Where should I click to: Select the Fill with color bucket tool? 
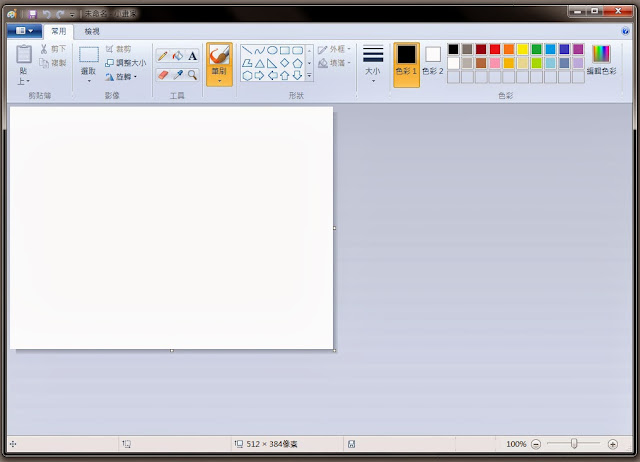click(178, 56)
